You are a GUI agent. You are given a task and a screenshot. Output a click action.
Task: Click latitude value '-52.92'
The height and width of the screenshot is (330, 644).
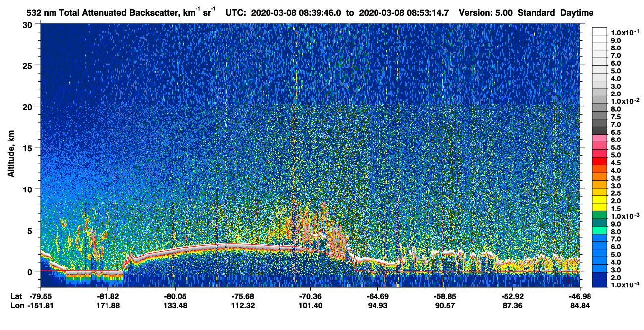tap(512, 296)
